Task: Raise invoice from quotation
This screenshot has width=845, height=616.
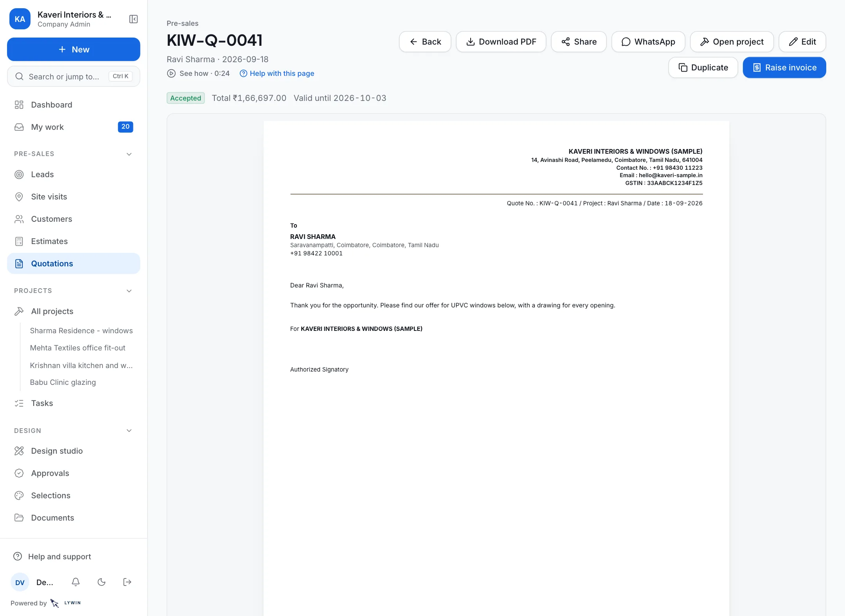Action: [x=784, y=68]
